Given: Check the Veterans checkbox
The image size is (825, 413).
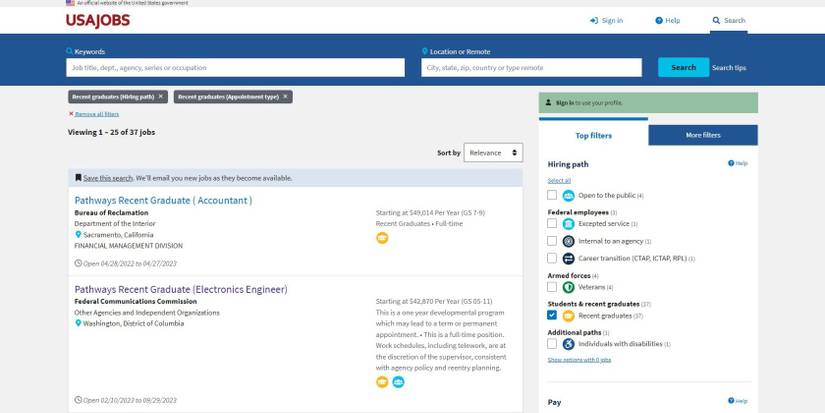Looking at the screenshot, I should (551, 287).
